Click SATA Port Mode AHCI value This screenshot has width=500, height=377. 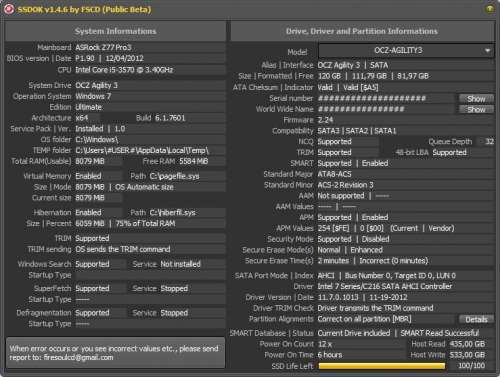(x=326, y=276)
